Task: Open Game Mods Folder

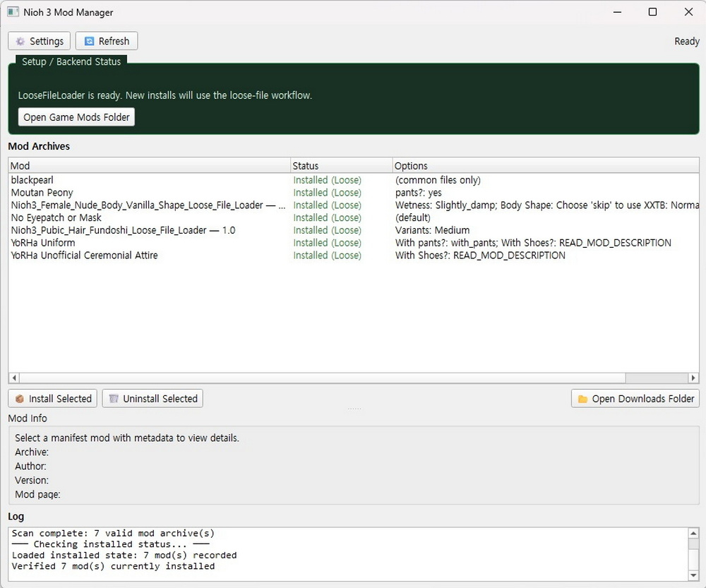Action: (x=76, y=117)
